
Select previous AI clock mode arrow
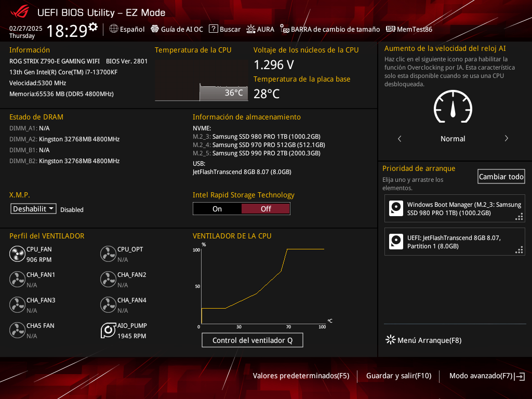coord(400,138)
